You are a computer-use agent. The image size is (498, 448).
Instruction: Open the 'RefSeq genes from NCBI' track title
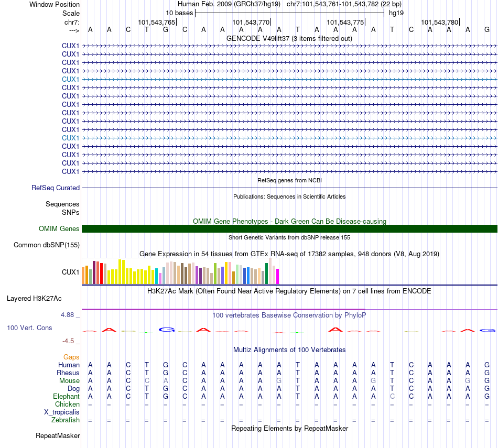(x=289, y=180)
